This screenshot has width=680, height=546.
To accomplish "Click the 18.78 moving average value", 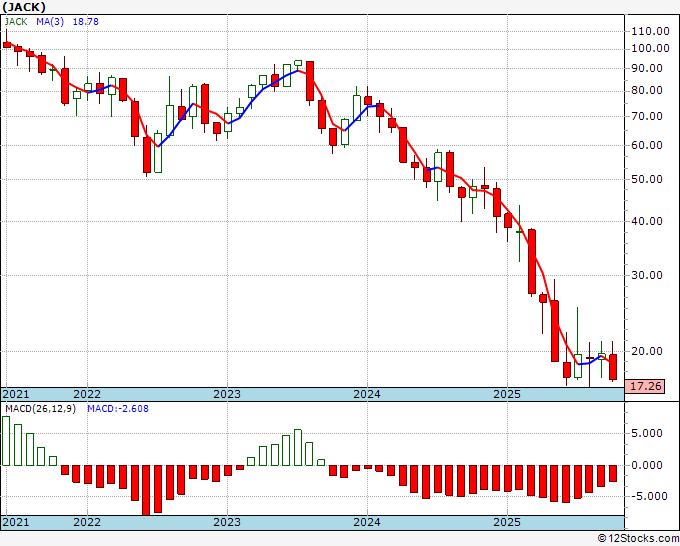I will 85,22.
